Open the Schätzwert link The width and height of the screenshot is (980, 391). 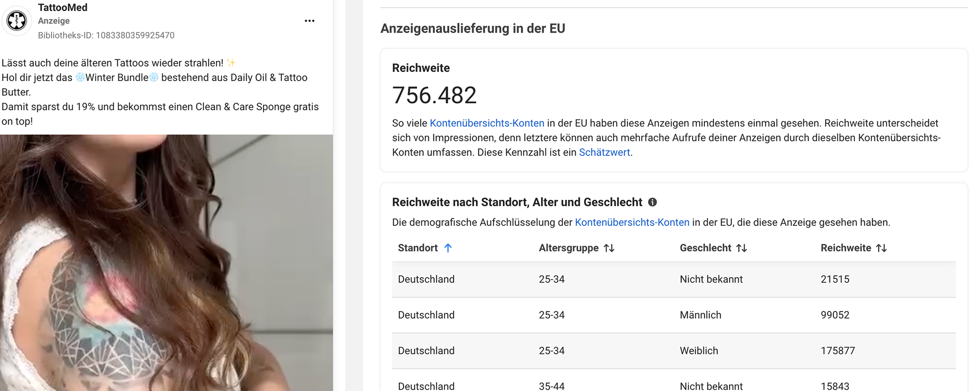tap(604, 152)
